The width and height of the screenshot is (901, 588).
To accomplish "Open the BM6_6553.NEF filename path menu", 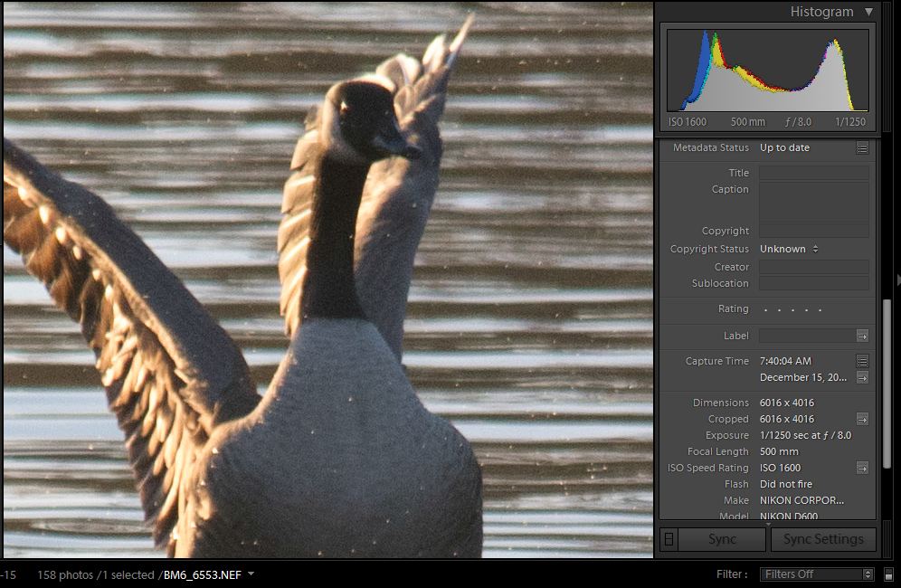I will pyautogui.click(x=206, y=574).
